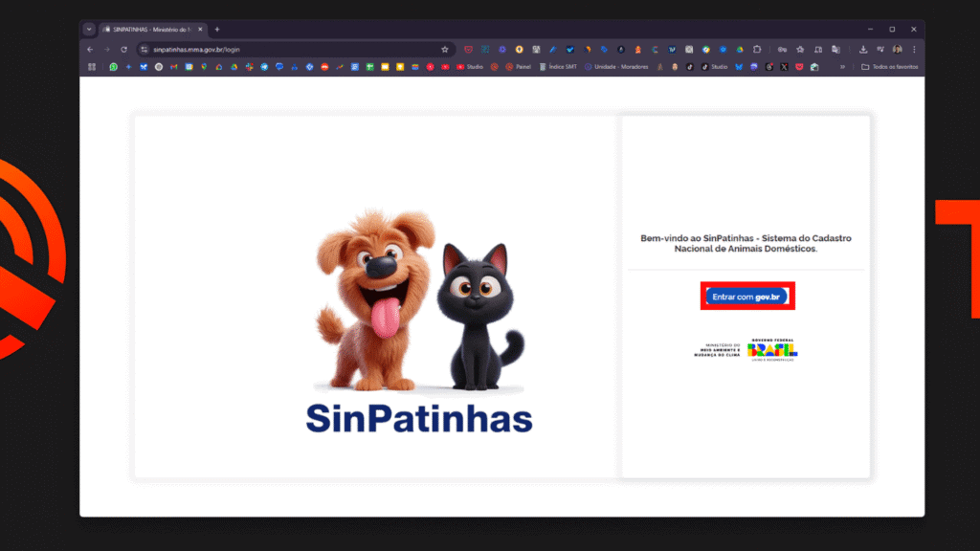
Task: Open the Índice SMT bookmark
Action: [x=559, y=67]
